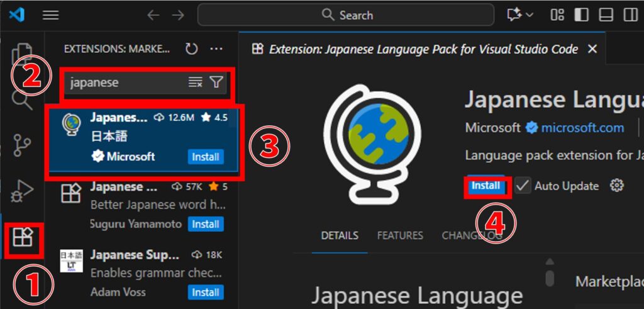Select the Japanese Support LanguageTool extension
The width and height of the screenshot is (644, 309).
[144, 274]
